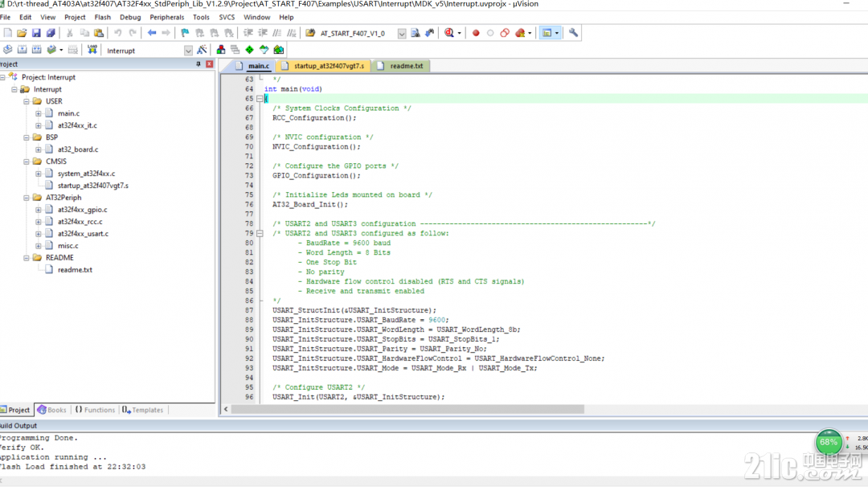
Task: Pin the Project panel
Action: [x=199, y=64]
